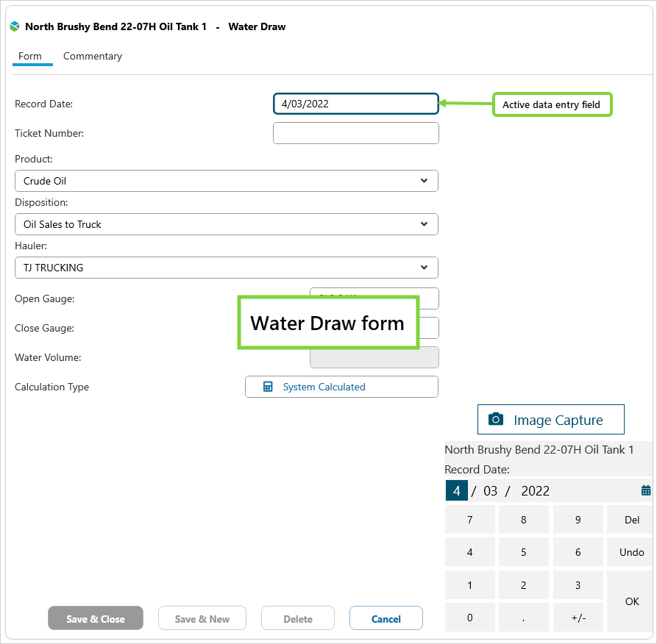Click the calculator icon in System Calculated

[268, 387]
